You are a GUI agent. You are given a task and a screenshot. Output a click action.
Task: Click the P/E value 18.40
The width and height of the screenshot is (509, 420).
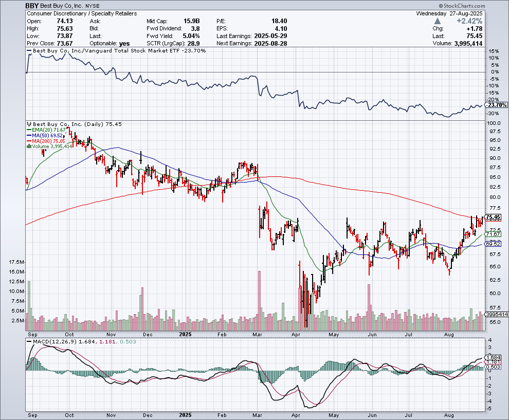pos(279,21)
